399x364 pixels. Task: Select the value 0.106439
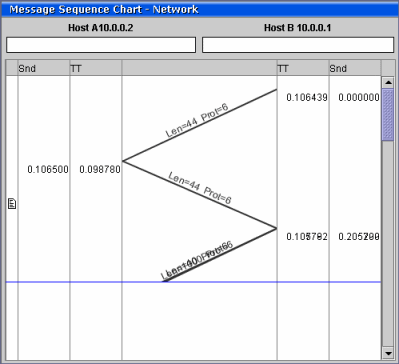[307, 97]
